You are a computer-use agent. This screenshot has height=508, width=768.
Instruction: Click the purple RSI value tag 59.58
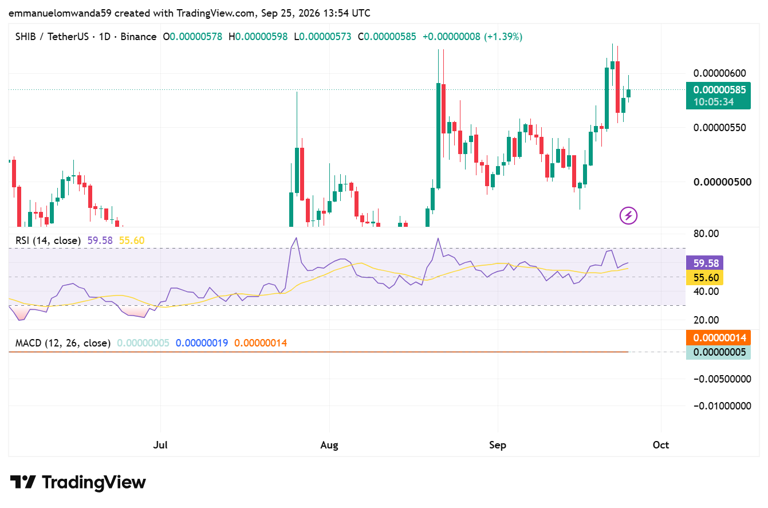click(704, 263)
